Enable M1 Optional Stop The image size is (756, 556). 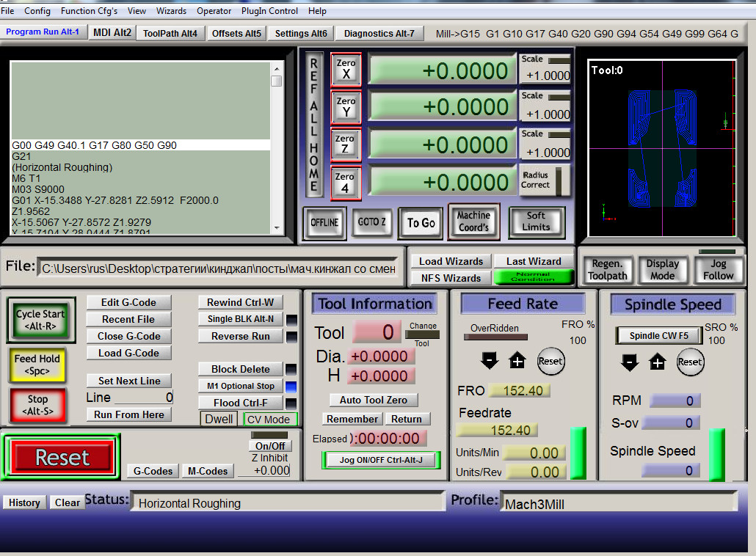[x=240, y=386]
